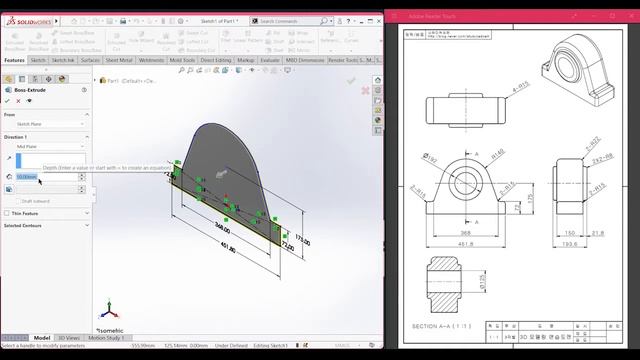640x360 pixels.
Task: Click the user login icon
Action: [339, 21]
